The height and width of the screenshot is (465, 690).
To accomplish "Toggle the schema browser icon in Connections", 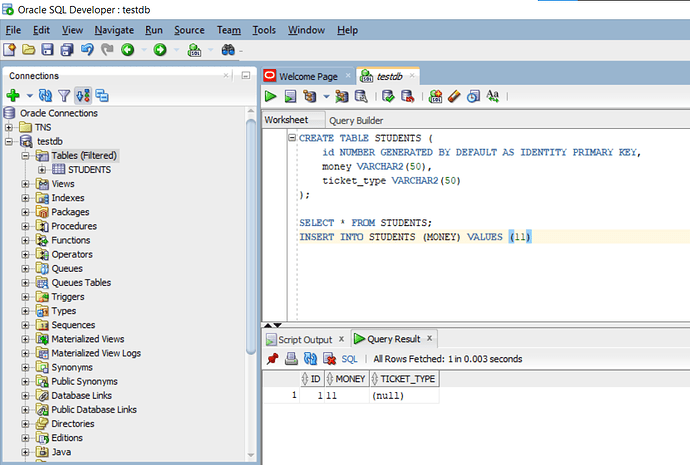I will [83, 95].
